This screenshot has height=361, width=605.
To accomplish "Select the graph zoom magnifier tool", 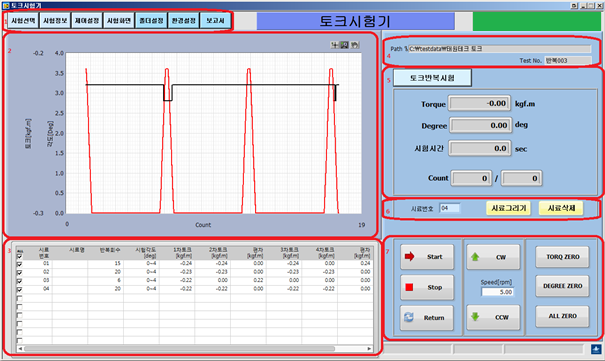I will tap(345, 45).
